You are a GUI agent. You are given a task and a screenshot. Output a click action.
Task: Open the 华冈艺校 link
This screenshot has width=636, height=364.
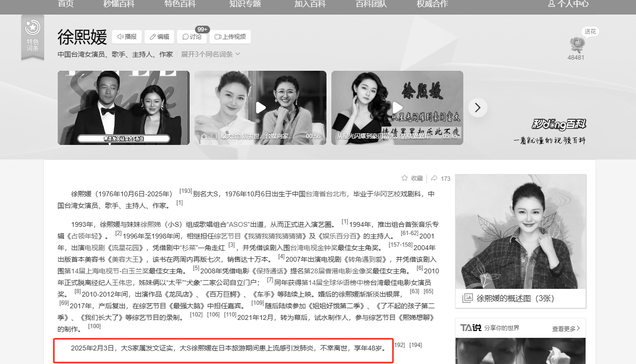(x=387, y=194)
